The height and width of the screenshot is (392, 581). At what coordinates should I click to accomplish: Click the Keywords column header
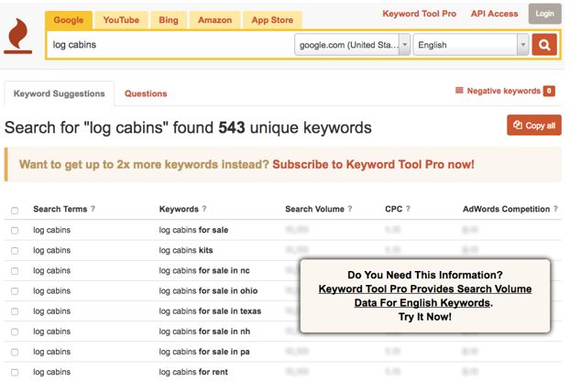click(x=179, y=209)
